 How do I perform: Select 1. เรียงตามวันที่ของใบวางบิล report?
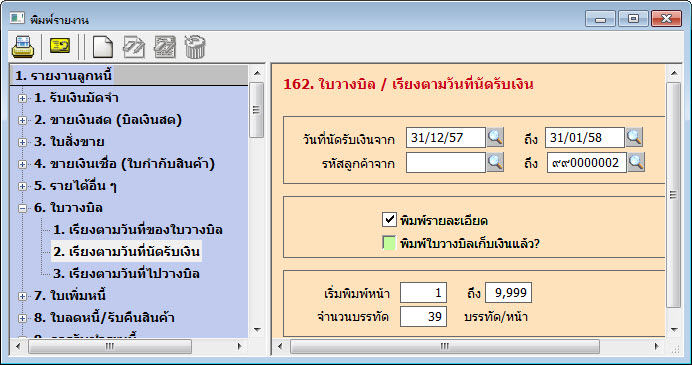138,230
